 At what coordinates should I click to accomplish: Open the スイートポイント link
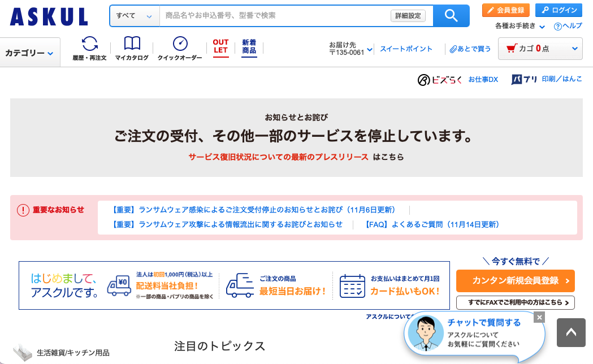(406, 49)
